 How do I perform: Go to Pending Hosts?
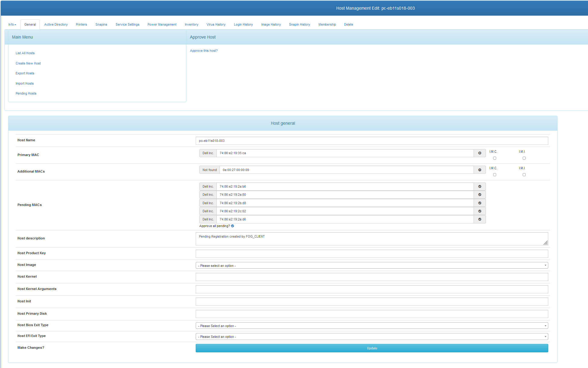tap(26, 94)
